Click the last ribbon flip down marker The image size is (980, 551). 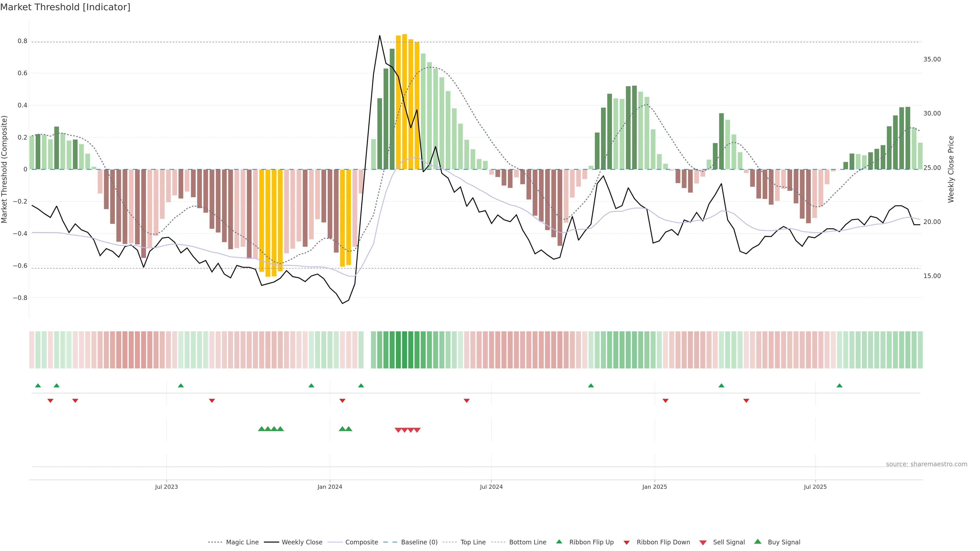[746, 401]
